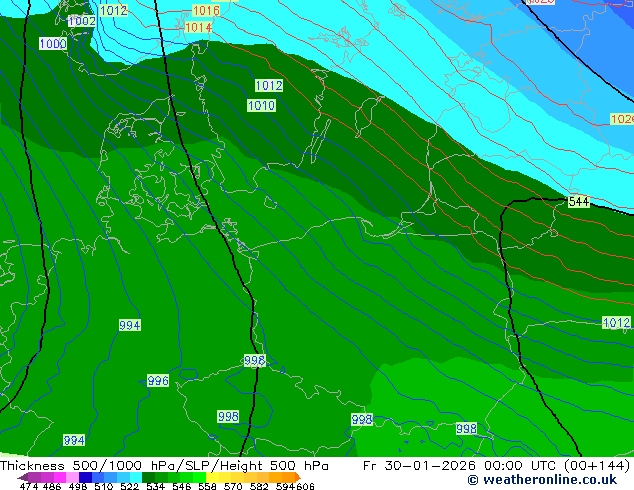
Task: Click the 1014 isobar label
Action: (198, 27)
